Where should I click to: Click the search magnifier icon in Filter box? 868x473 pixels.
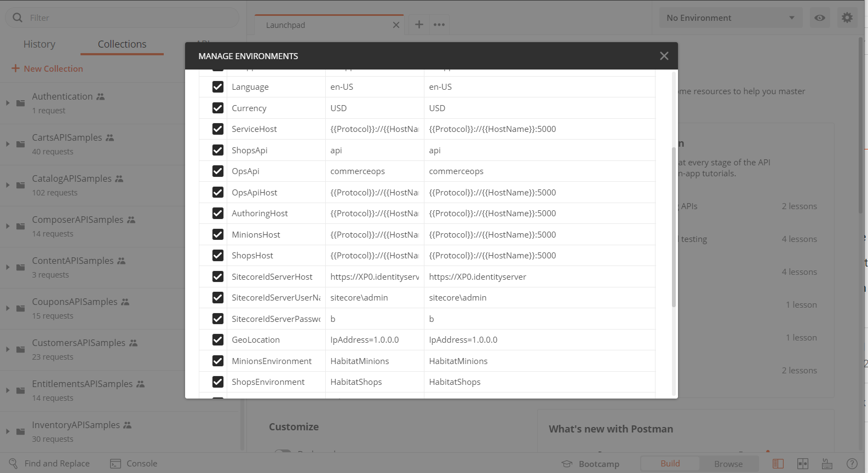18,18
